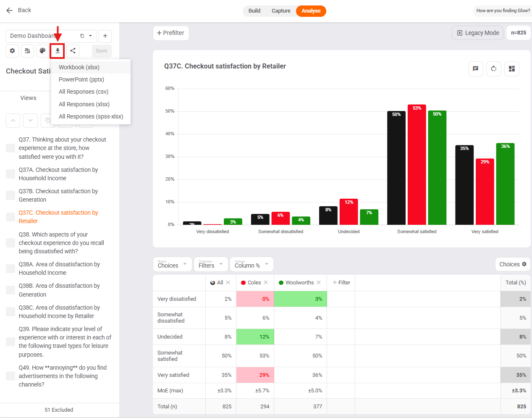
Task: Open the chart comment icon
Action: [476, 68]
